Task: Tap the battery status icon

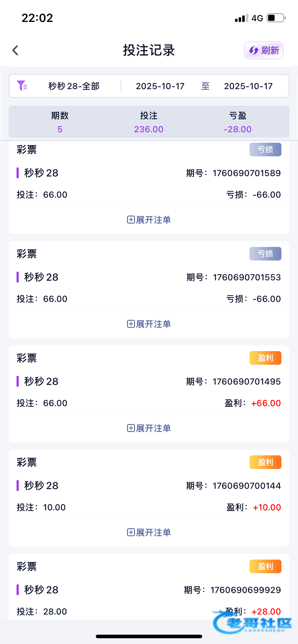Action: coord(276,18)
